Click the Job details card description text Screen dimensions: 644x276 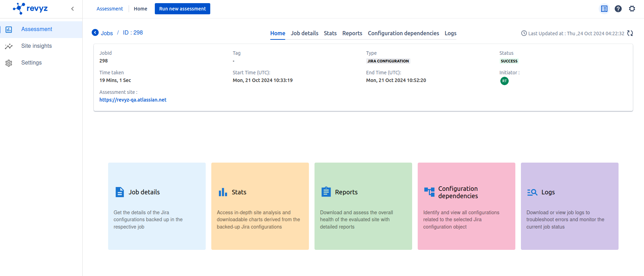coord(148,219)
